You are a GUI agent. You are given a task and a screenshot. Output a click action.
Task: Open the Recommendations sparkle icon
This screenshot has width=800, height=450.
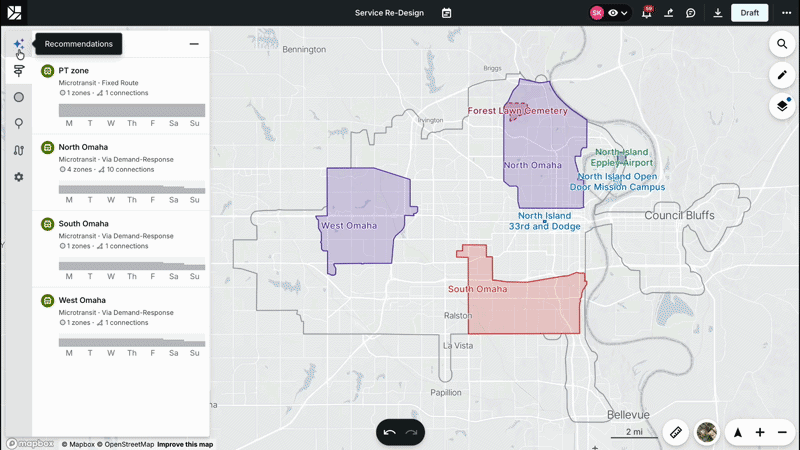(18, 44)
